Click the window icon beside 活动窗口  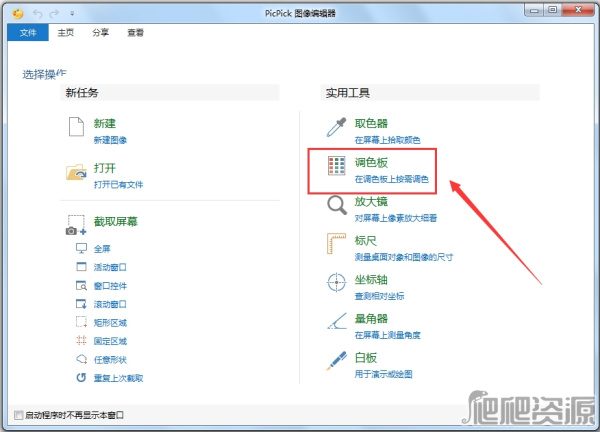pos(82,267)
